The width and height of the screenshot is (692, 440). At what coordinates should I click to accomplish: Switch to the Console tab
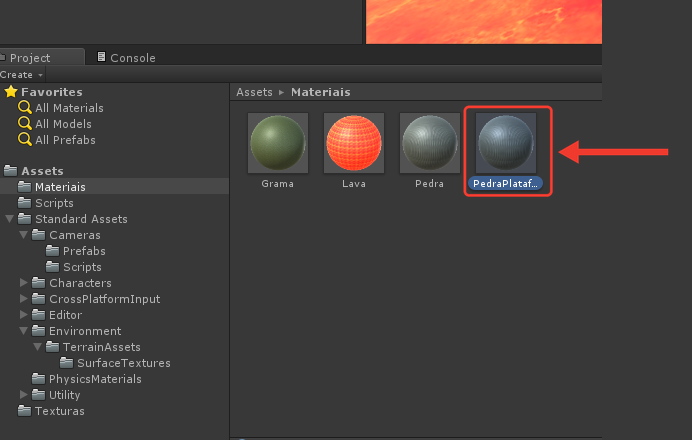click(126, 57)
